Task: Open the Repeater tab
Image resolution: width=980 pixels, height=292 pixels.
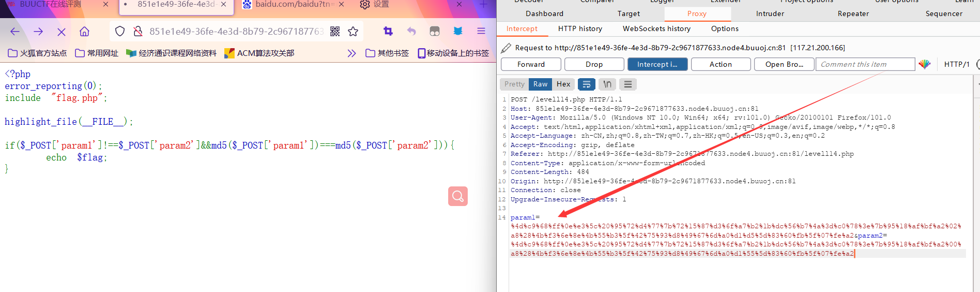Action: click(853, 13)
